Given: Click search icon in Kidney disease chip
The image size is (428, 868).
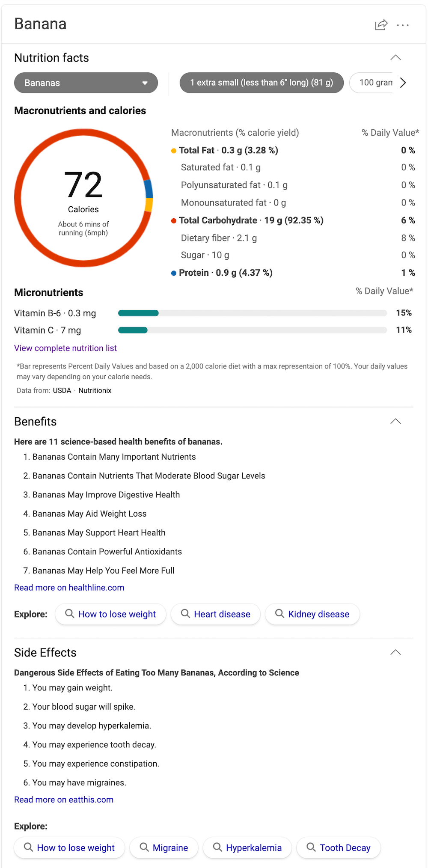Looking at the screenshot, I should [279, 614].
